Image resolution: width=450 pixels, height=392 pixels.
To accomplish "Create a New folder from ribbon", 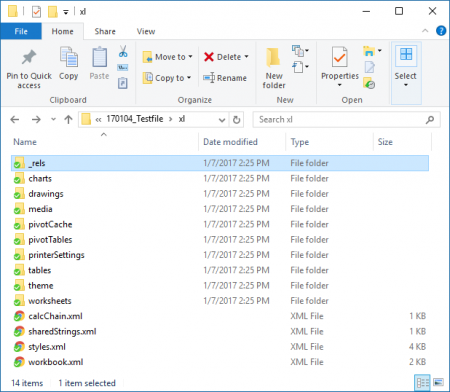I will tap(274, 68).
